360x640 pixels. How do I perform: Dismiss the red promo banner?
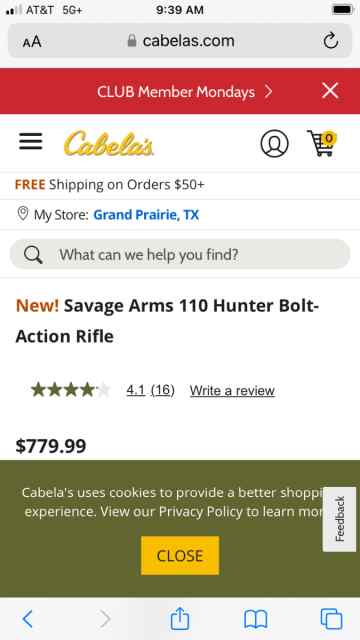pyautogui.click(x=330, y=91)
